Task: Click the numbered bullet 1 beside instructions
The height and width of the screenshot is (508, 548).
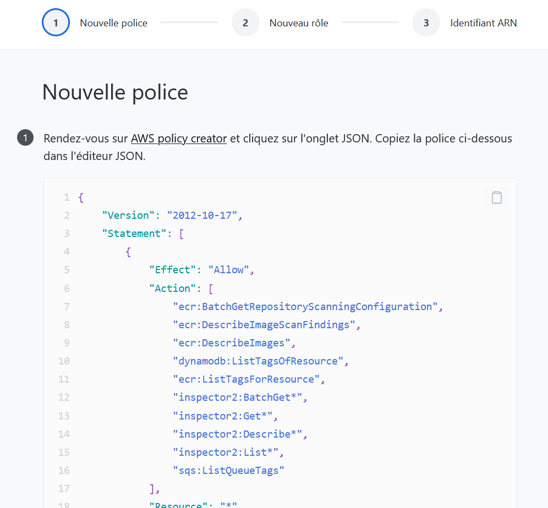Action: click(25, 138)
